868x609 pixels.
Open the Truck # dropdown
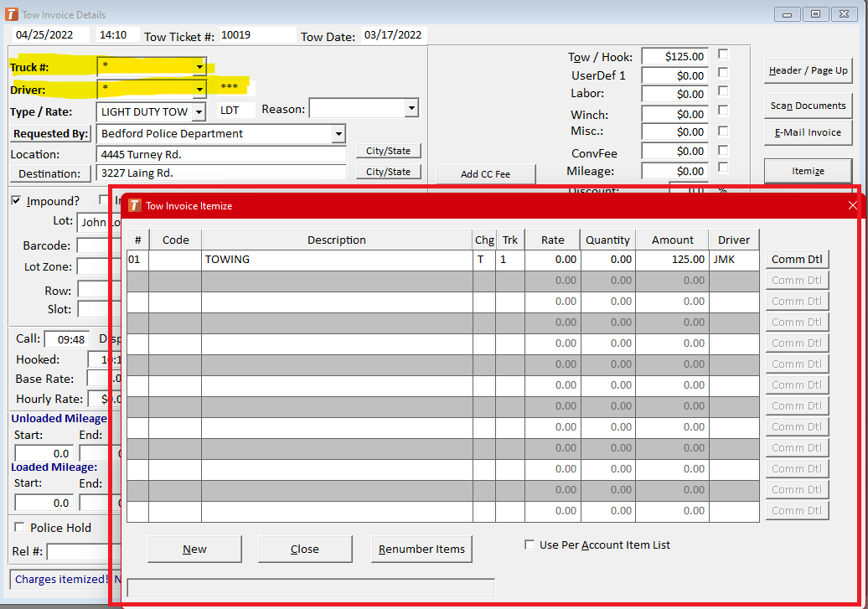click(x=199, y=67)
